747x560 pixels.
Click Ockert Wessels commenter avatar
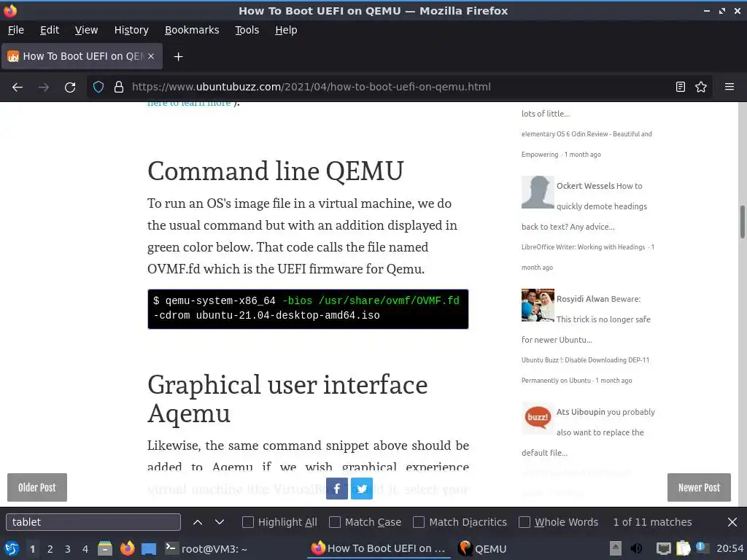[538, 192]
